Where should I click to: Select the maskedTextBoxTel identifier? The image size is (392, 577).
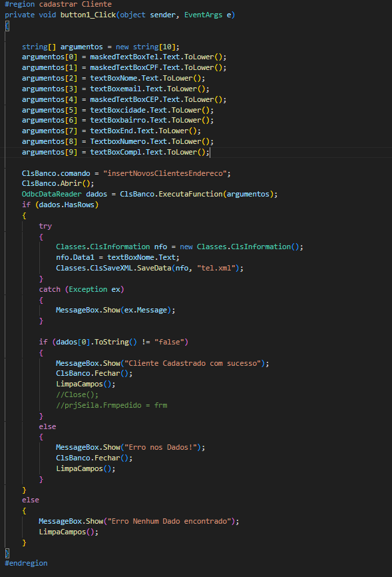coord(124,57)
